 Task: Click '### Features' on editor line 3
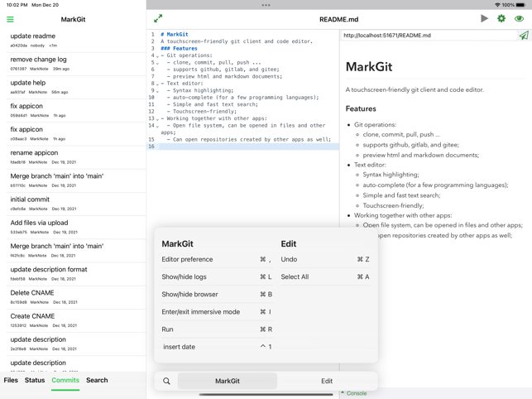click(179, 49)
